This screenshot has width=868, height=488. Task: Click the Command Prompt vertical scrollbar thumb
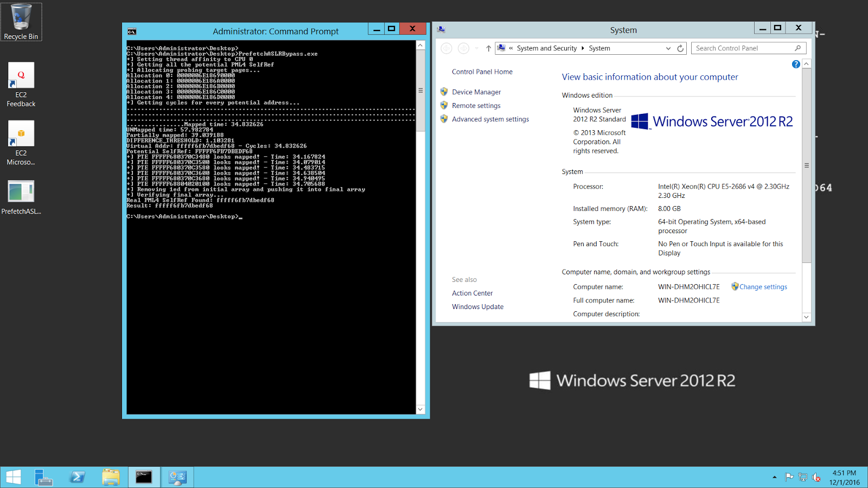[420, 91]
